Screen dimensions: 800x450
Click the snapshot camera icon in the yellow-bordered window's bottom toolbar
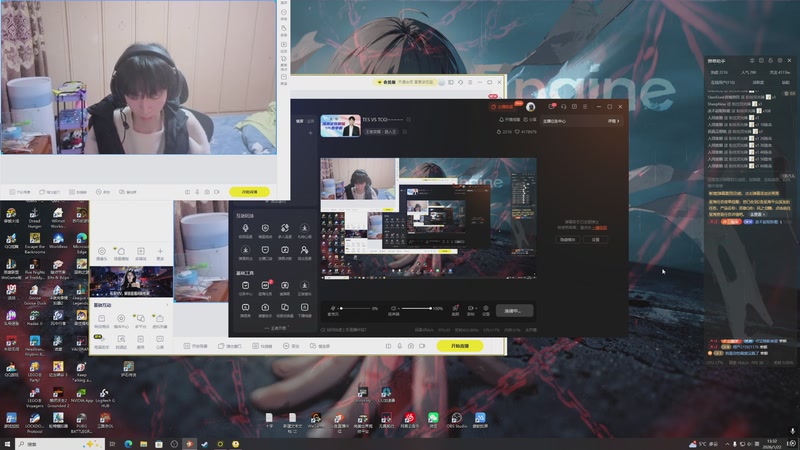pos(411,346)
